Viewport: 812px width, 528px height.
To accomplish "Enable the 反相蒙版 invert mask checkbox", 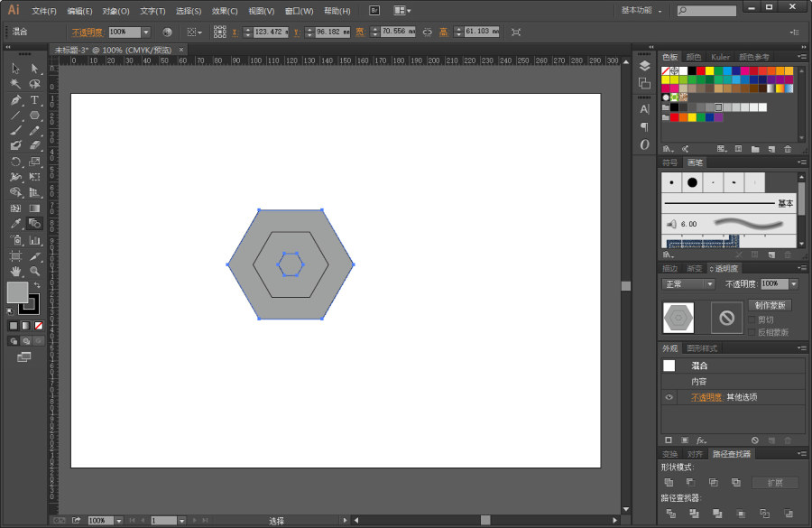I will click(752, 332).
